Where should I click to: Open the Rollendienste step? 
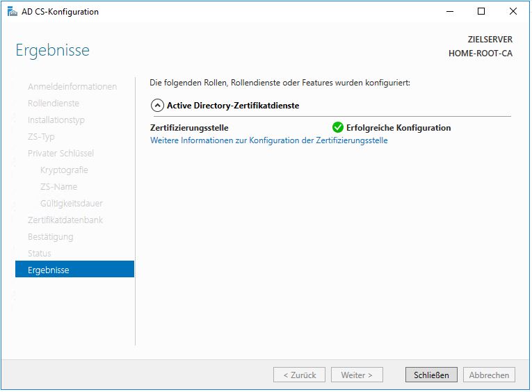point(54,103)
